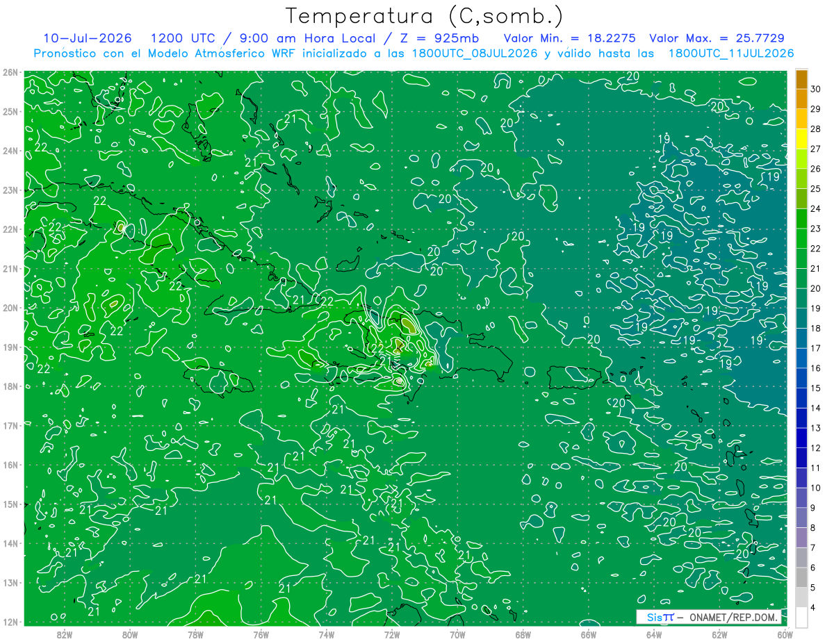This screenshot has width=834, height=644.
Task: Click the '74W' longitude label
Action: point(326,634)
